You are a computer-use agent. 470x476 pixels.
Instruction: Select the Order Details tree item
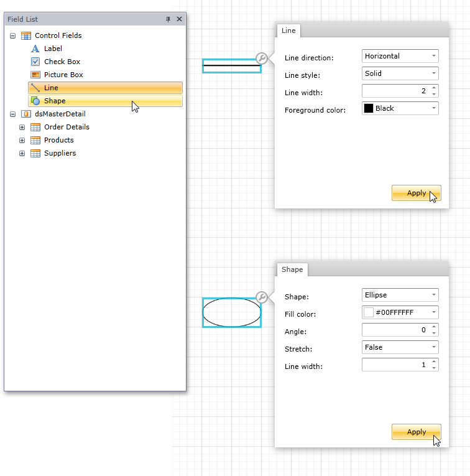point(67,127)
